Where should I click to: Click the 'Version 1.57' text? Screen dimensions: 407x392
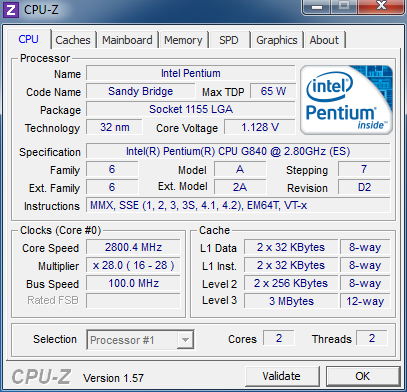click(113, 378)
